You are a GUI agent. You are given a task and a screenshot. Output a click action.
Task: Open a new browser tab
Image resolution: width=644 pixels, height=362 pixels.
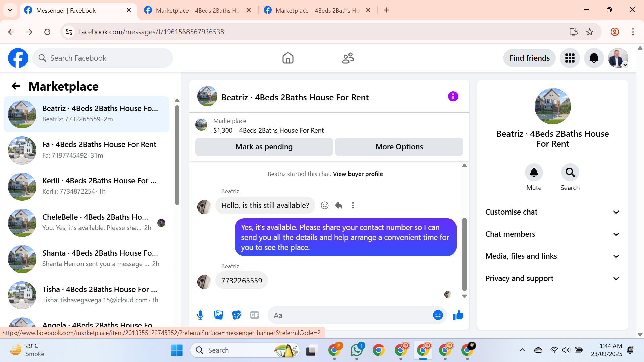pos(386,10)
